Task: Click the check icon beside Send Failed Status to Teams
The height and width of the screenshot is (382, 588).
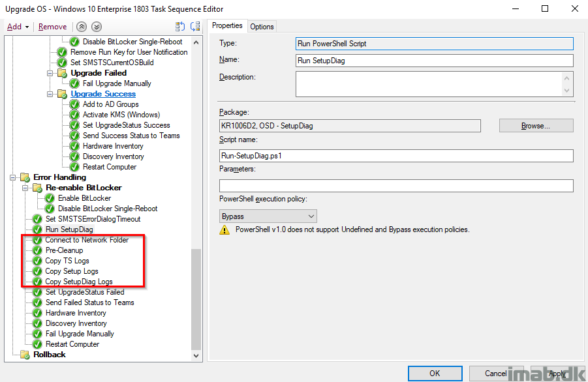Action: (37, 302)
